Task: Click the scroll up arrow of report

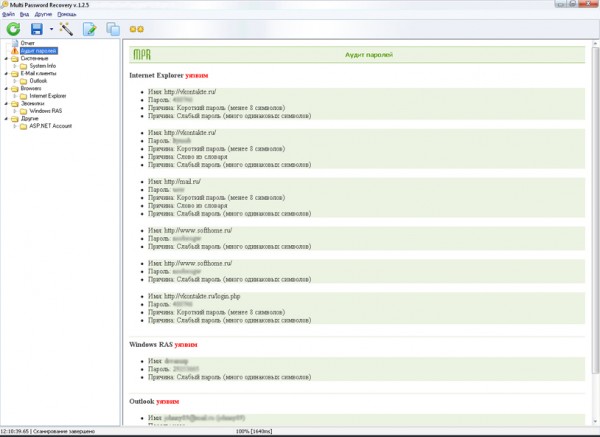Action: click(595, 44)
